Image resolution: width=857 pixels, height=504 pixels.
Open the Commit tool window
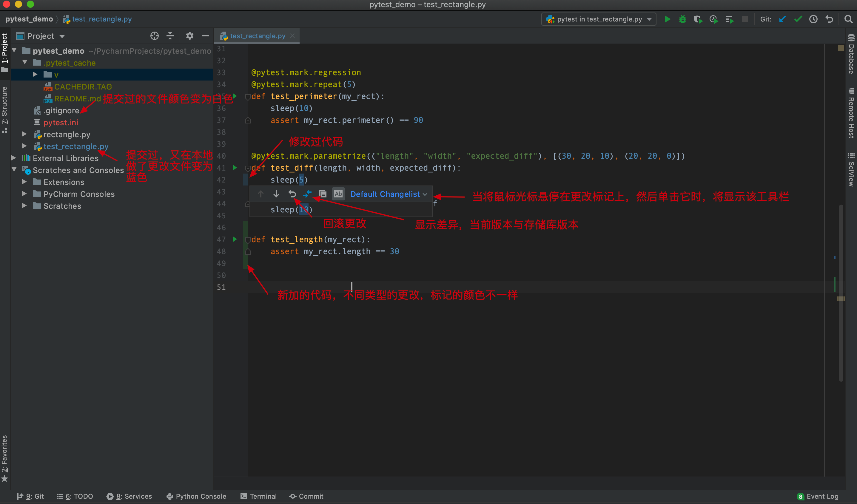coord(306,496)
